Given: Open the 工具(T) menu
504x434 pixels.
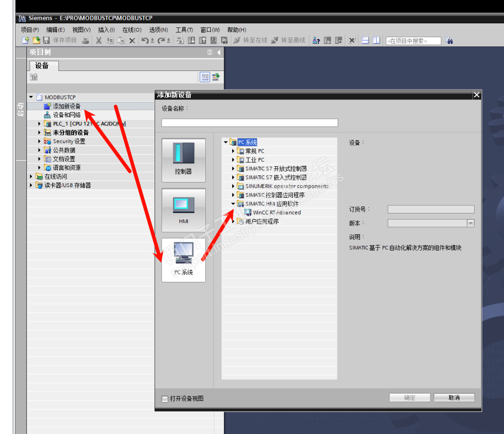Looking at the screenshot, I should point(184,29).
